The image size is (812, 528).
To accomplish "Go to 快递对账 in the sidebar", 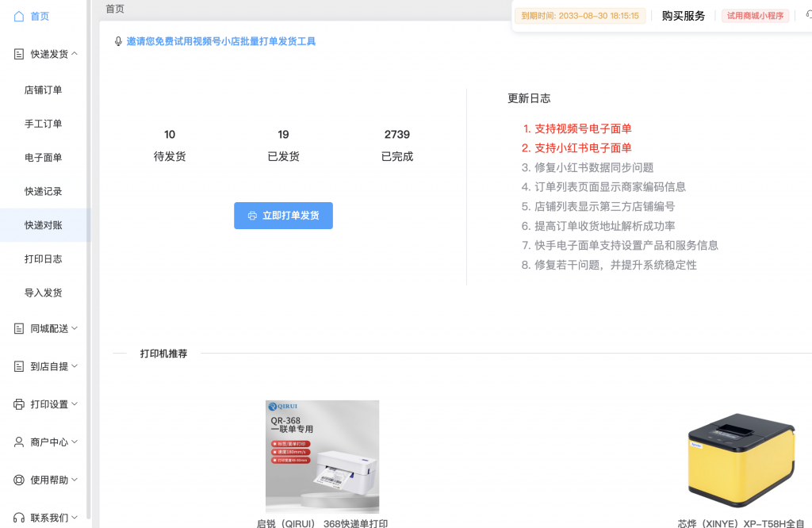I will click(43, 225).
